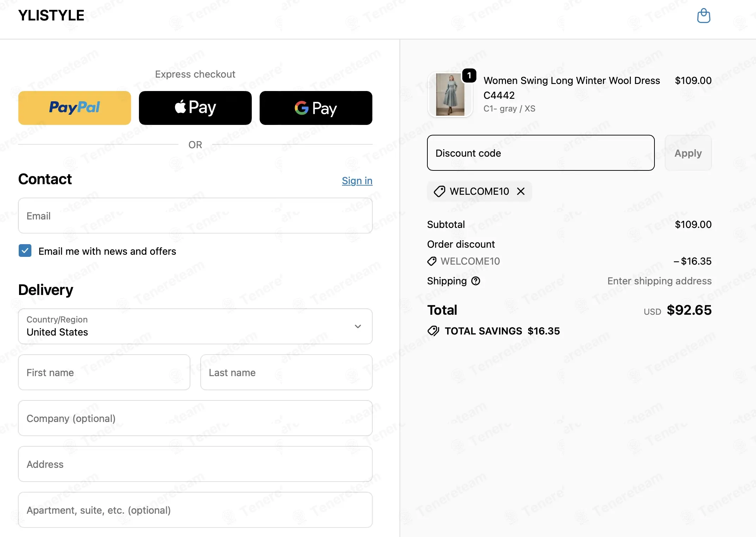The height and width of the screenshot is (537, 756).
Task: Click the Enter shipping address text
Action: coord(659,281)
